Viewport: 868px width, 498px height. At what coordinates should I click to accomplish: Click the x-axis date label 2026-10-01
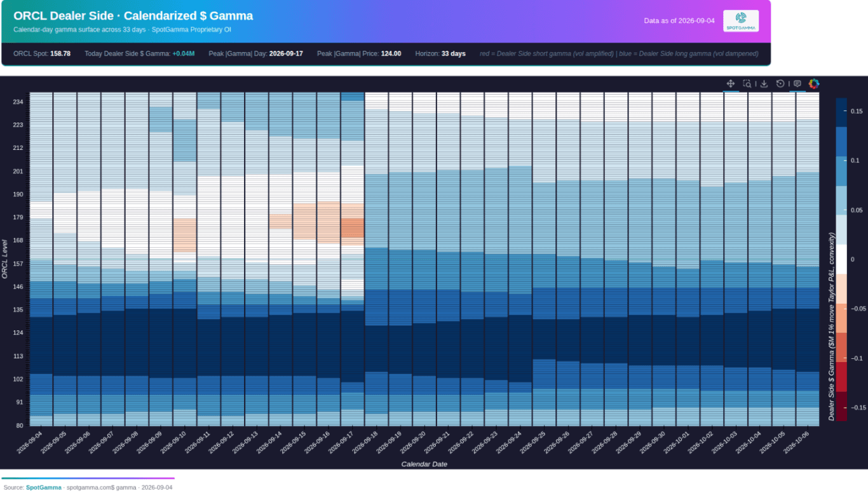pyautogui.click(x=677, y=441)
